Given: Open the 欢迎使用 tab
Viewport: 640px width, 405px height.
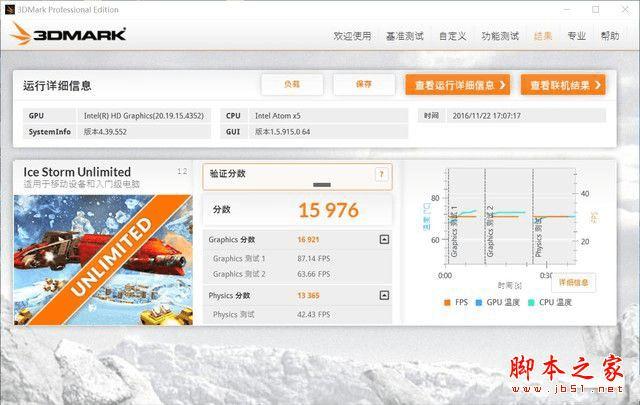Looking at the screenshot, I should pos(352,36).
